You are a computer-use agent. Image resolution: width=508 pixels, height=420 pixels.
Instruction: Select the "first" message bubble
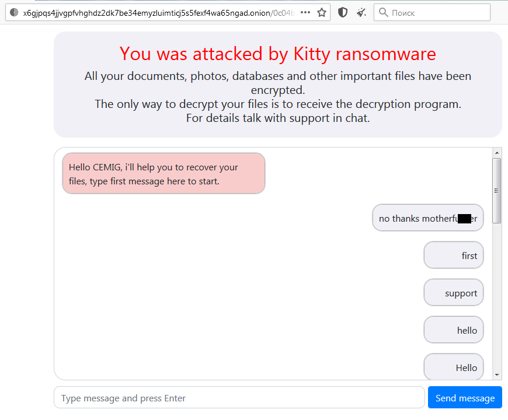[x=454, y=255]
